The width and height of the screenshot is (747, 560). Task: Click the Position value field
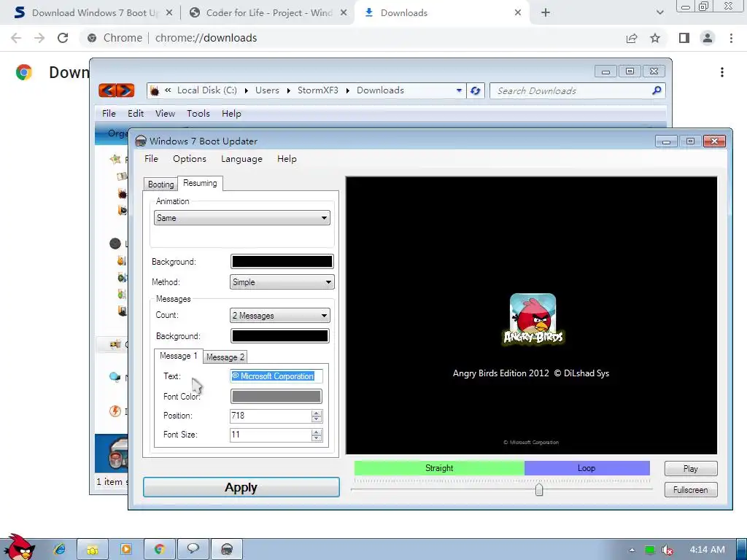point(270,416)
